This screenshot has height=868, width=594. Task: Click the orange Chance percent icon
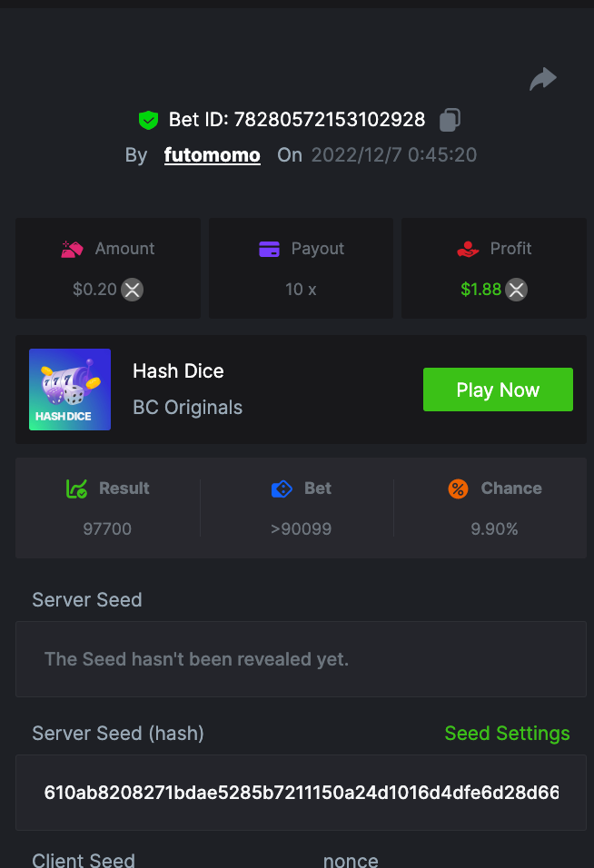(x=458, y=488)
